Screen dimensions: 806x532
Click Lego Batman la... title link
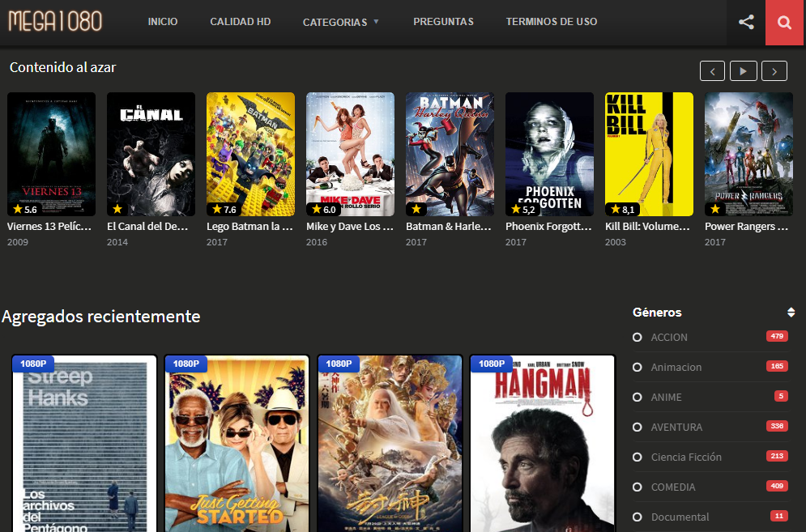[249, 226]
